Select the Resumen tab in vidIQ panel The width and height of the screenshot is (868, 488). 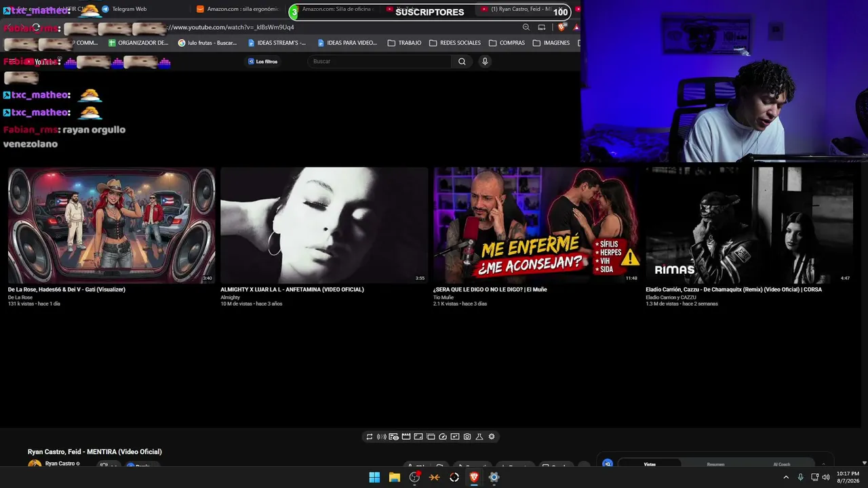tap(715, 464)
